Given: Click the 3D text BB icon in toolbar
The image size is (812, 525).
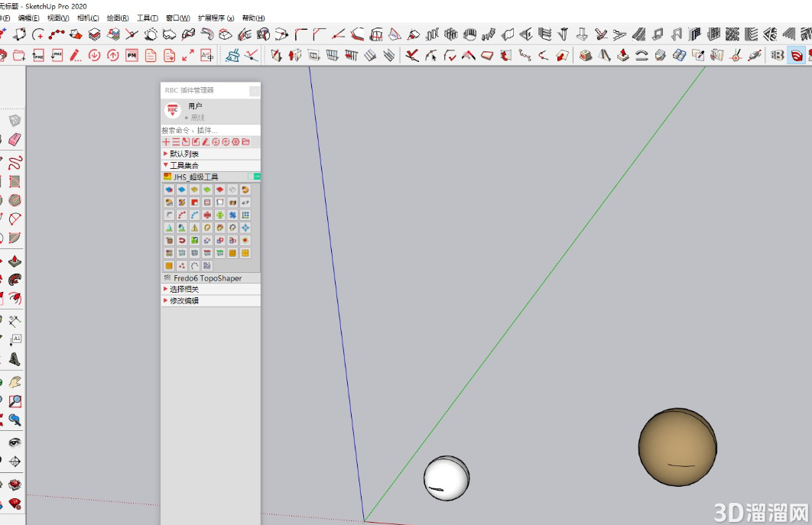Looking at the screenshot, I should tap(778, 55).
